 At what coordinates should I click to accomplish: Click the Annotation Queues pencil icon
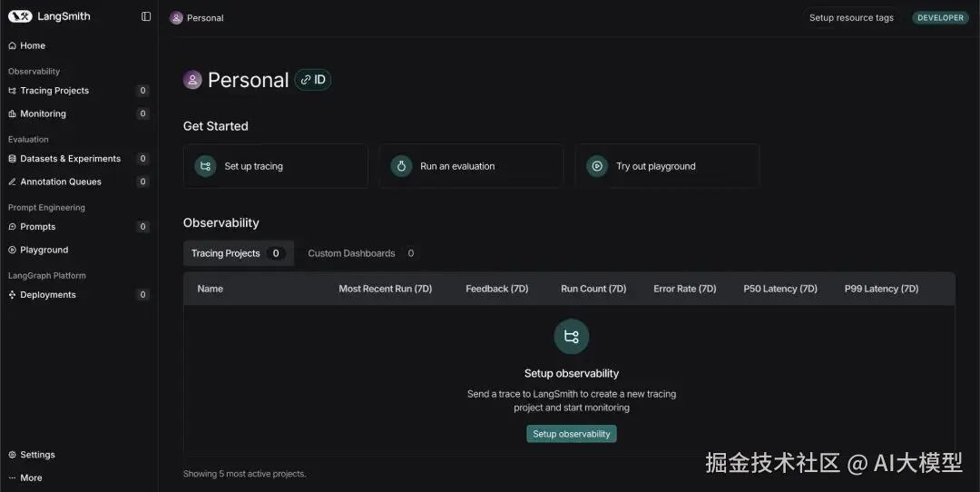coord(12,182)
